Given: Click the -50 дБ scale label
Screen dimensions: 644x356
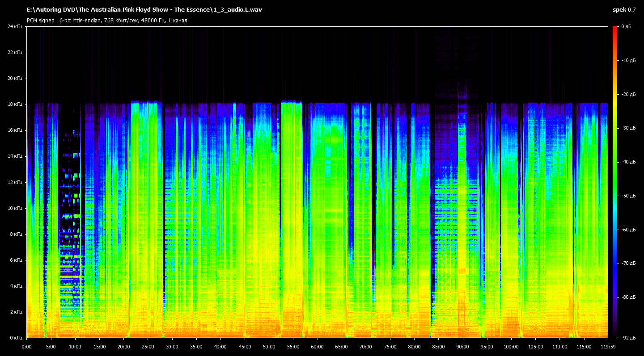Looking at the screenshot, I should (x=627, y=196).
